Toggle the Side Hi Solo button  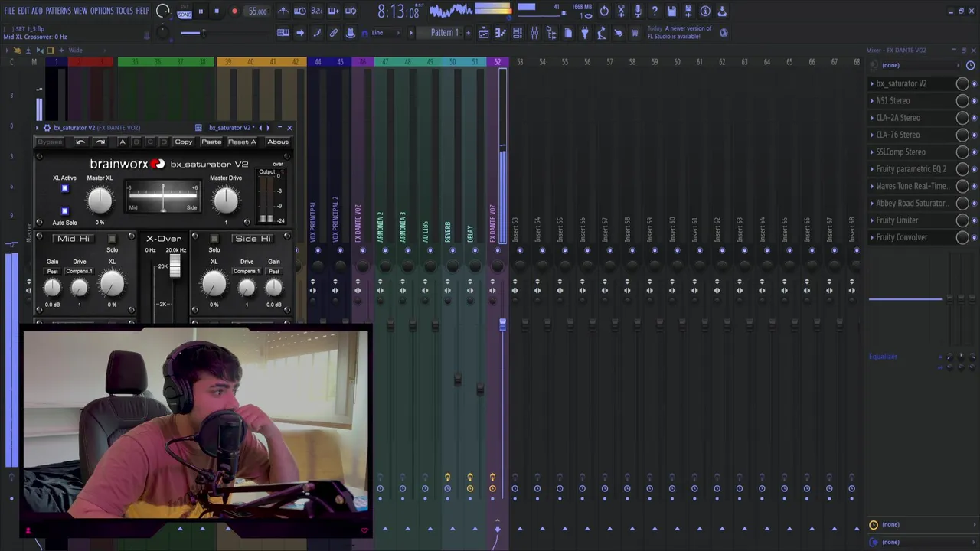[214, 239]
